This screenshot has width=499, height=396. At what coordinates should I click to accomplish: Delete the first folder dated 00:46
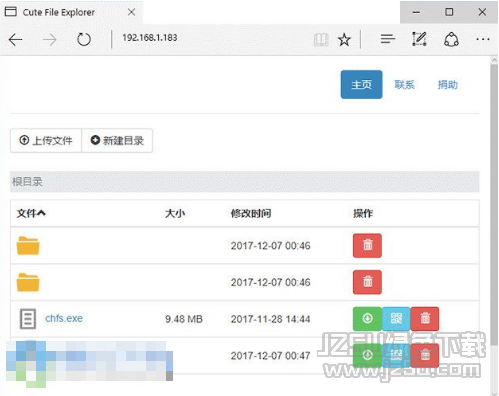(367, 246)
